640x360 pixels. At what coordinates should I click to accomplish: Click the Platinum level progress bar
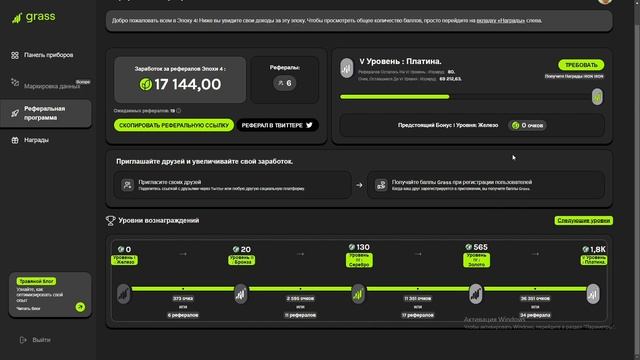[x=466, y=97]
